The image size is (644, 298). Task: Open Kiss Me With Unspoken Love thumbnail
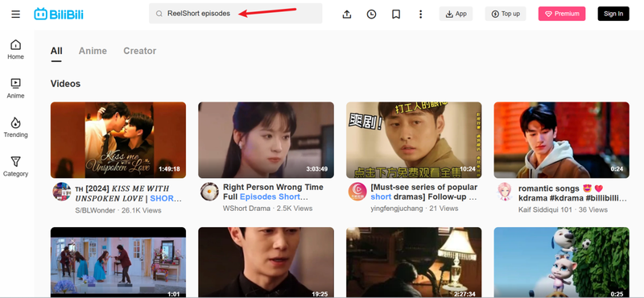118,140
